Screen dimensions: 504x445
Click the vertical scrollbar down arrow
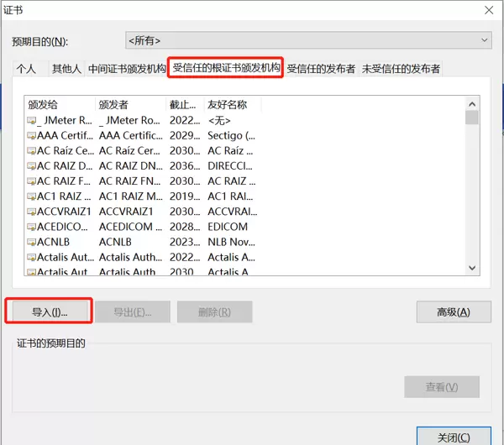click(471, 266)
